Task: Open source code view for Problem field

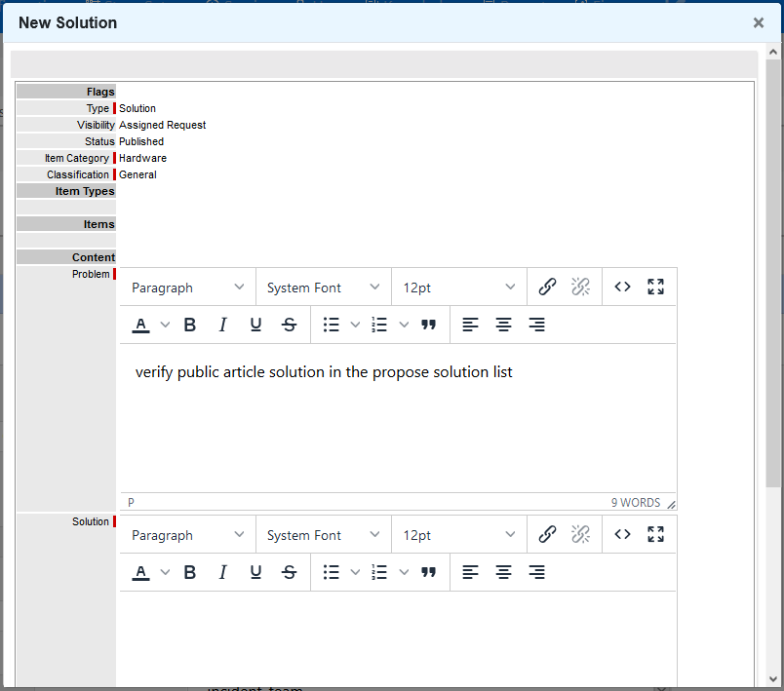Action: 622,286
